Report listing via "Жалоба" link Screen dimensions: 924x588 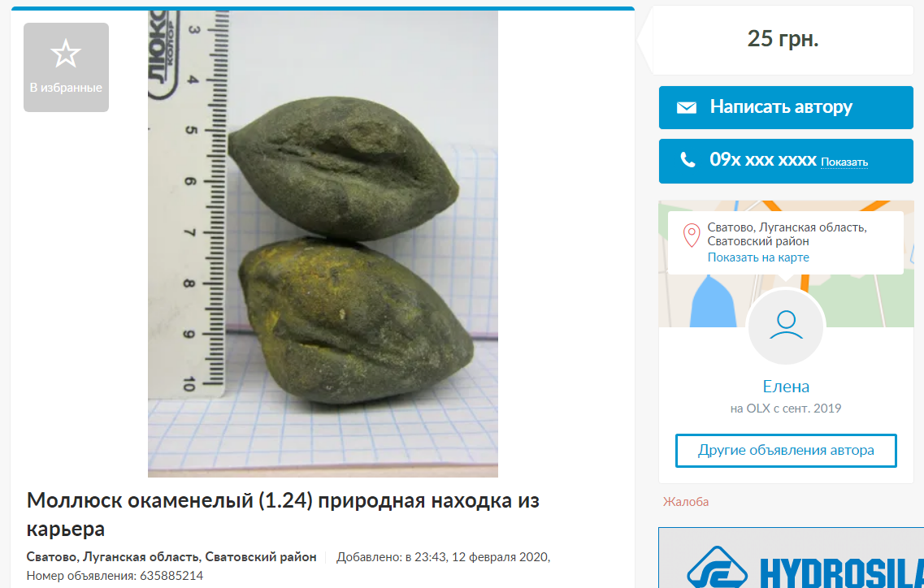685,502
